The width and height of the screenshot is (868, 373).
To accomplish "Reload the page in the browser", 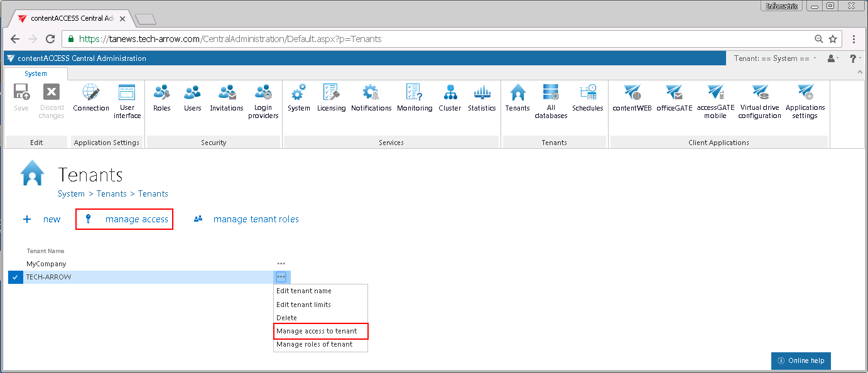I will click(x=50, y=39).
